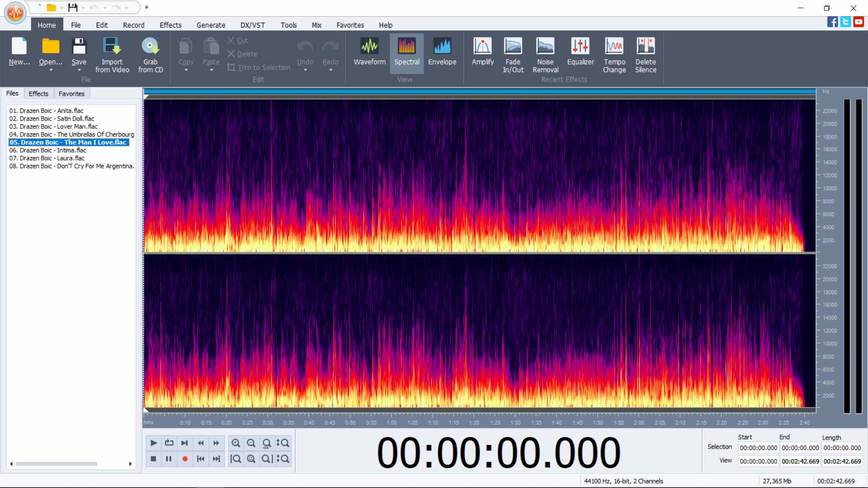Select 03. Drazen Boic - Lover Man.flac
The image size is (868, 488).
pyautogui.click(x=53, y=127)
